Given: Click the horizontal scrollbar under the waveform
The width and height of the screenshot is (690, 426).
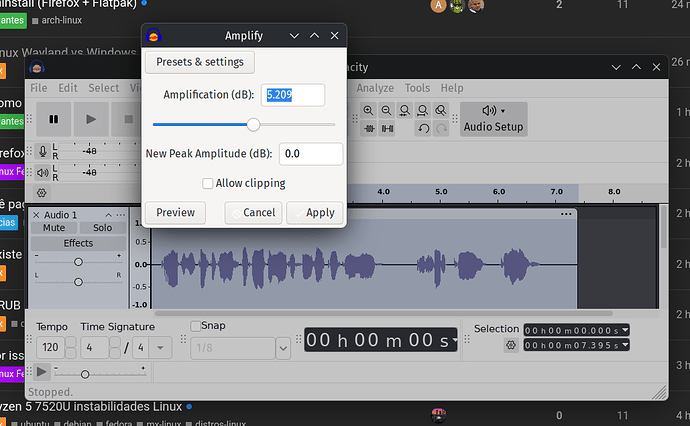Looking at the screenshot, I should [x=383, y=313].
